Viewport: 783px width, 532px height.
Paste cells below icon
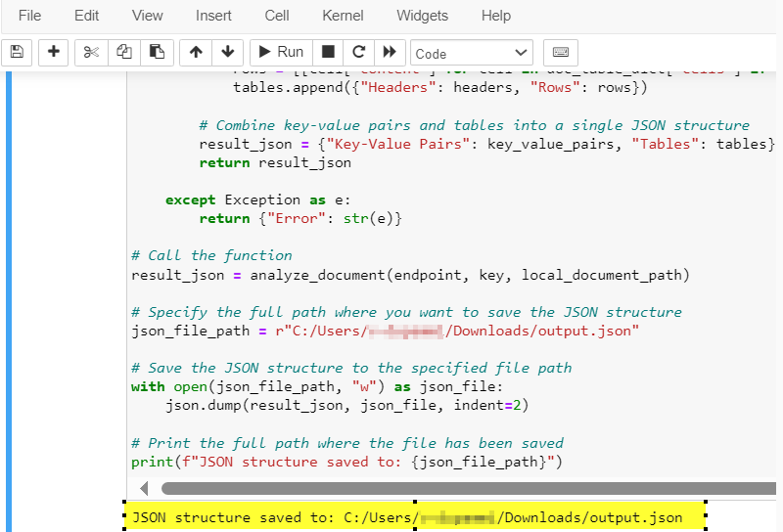point(157,53)
